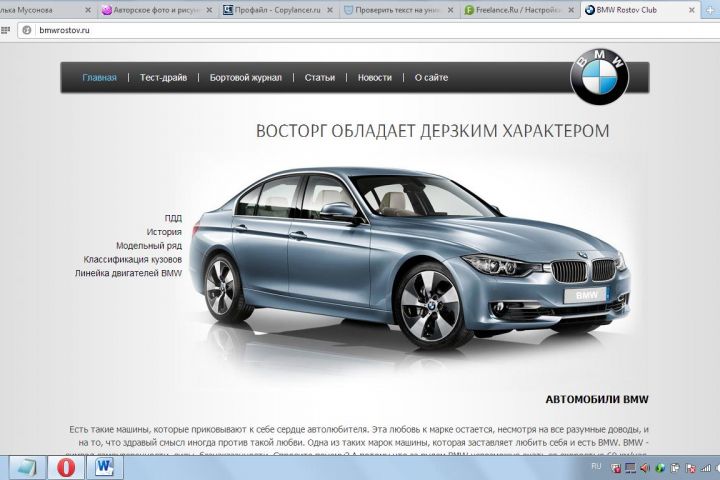720x480 pixels.
Task: Click the blue BMW sedan image
Action: click(x=411, y=257)
